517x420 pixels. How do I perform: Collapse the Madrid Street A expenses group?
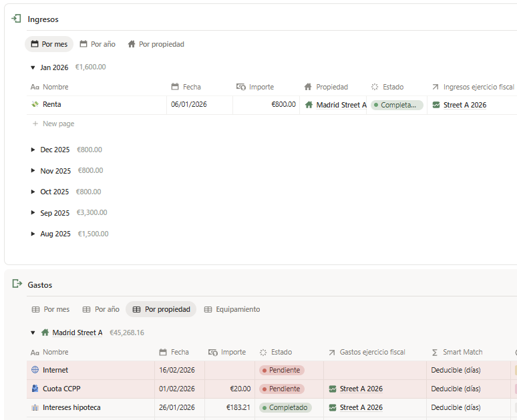(x=33, y=333)
